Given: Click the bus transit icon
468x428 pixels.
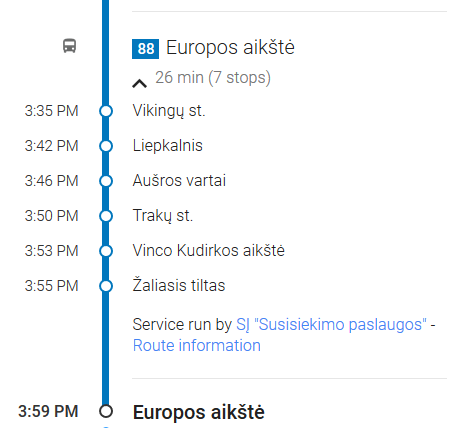Looking at the screenshot, I should 70,46.
